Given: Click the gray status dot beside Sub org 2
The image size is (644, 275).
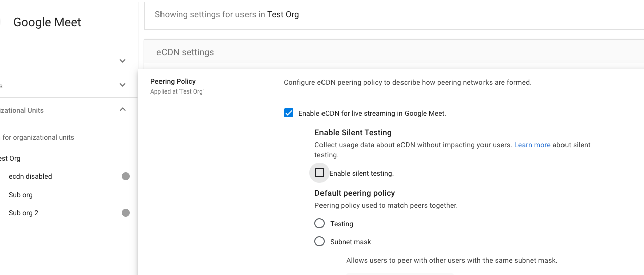Looking at the screenshot, I should 126,213.
